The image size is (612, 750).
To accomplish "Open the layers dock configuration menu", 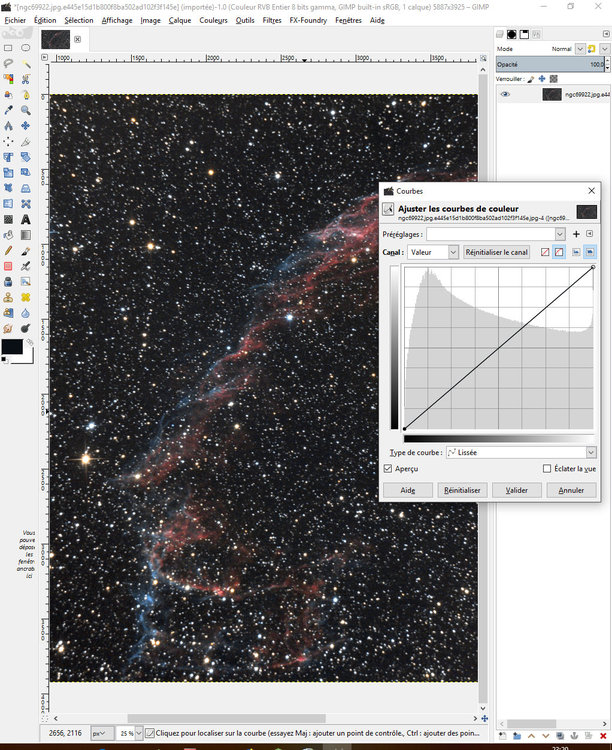I will [x=606, y=34].
